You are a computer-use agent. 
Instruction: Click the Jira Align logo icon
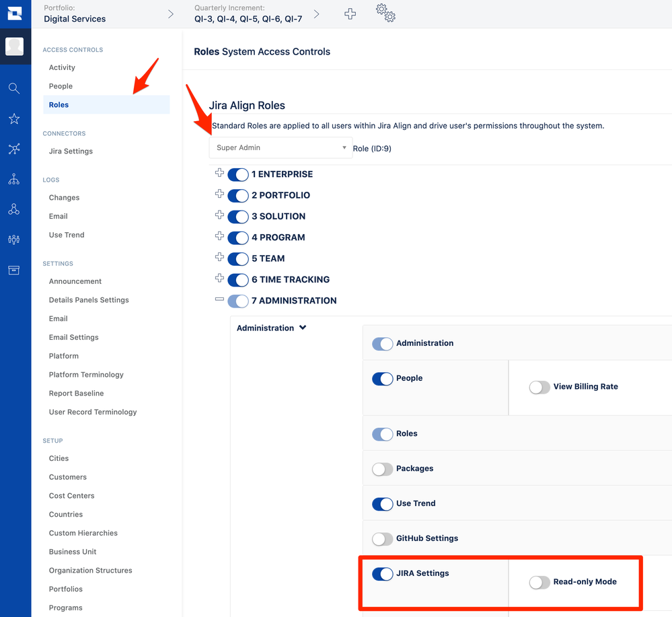click(x=15, y=13)
